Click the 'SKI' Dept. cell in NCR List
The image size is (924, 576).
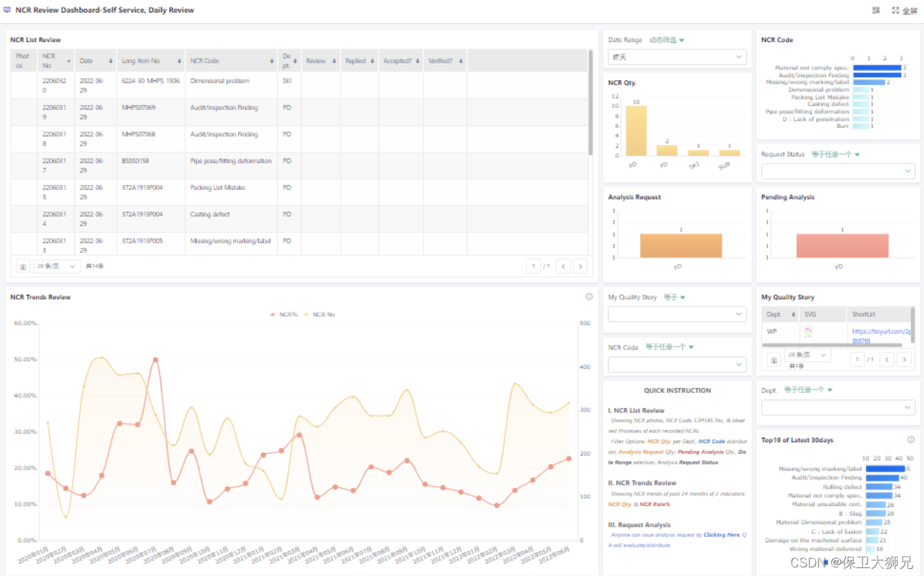[x=287, y=81]
